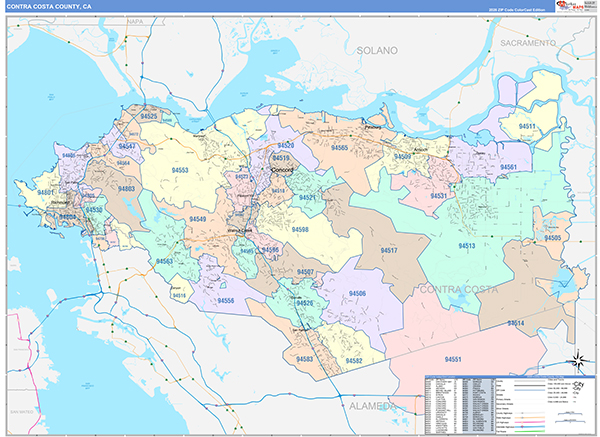
Task: Click the compass rose on the map
Action: [x=579, y=360]
